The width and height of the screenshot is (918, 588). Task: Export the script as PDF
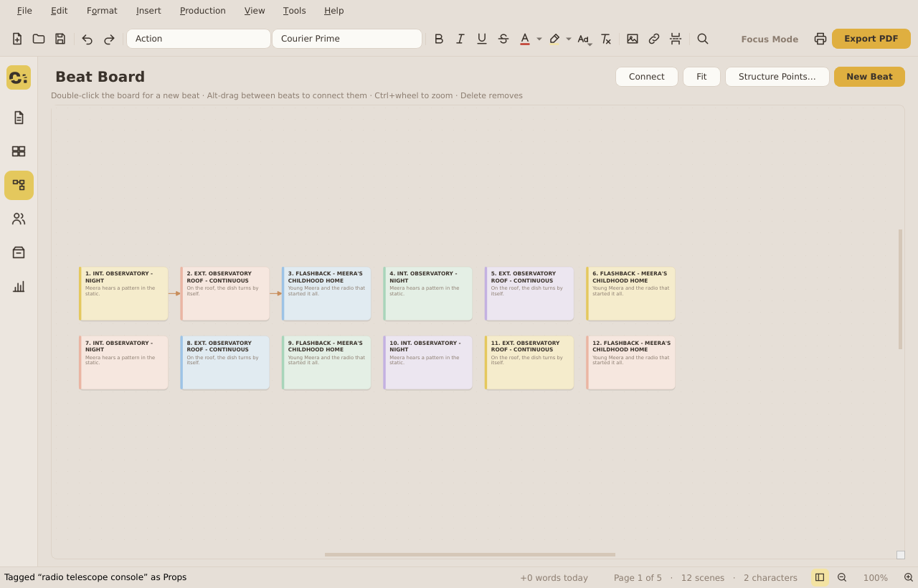coord(871,39)
